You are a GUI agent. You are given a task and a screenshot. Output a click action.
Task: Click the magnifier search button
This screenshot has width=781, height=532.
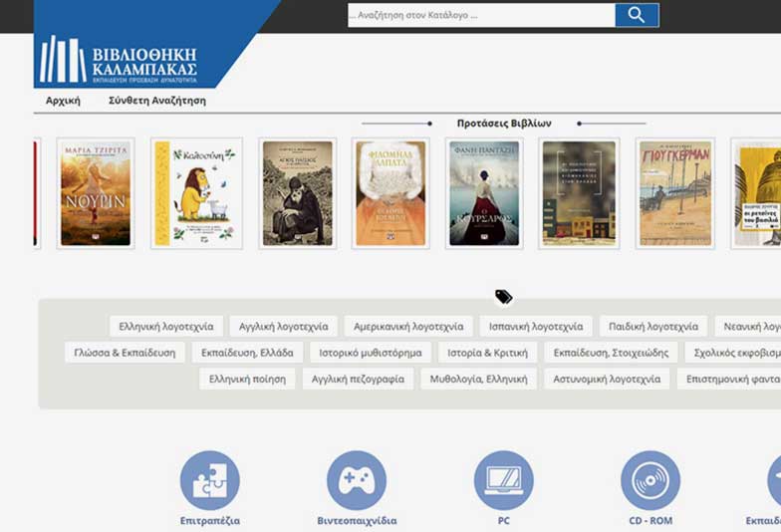click(637, 15)
